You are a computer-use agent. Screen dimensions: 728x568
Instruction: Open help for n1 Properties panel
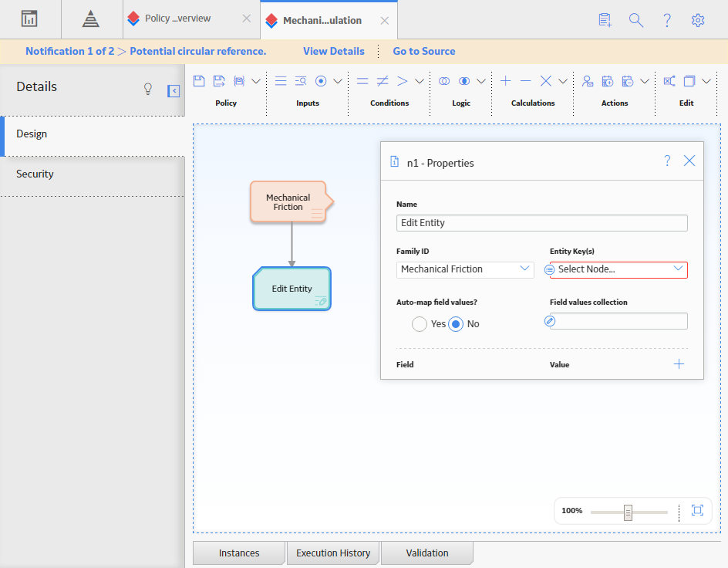pos(667,161)
